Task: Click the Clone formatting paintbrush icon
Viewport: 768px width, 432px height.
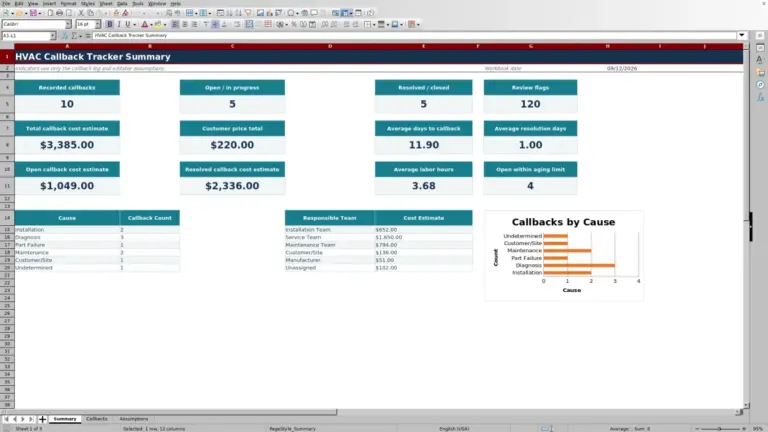Action: 116,13
